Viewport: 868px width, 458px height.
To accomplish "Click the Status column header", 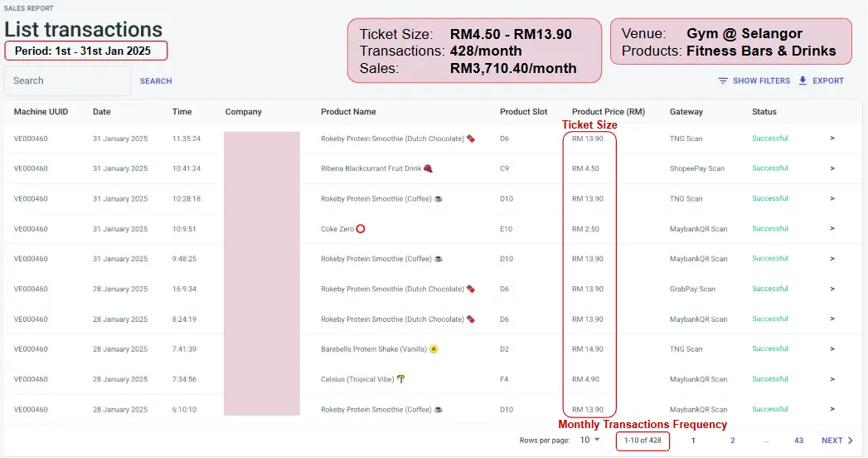I will 764,112.
